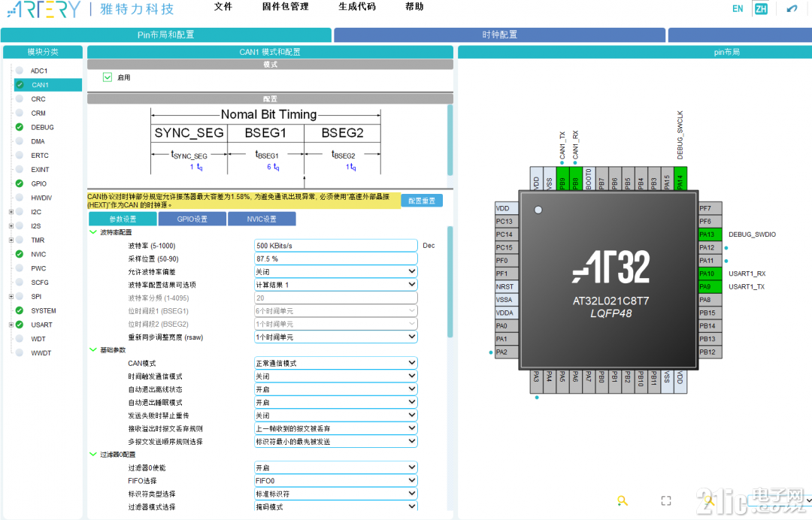Toggle the DEBUG module green check
This screenshot has width=812, height=520.
point(19,127)
